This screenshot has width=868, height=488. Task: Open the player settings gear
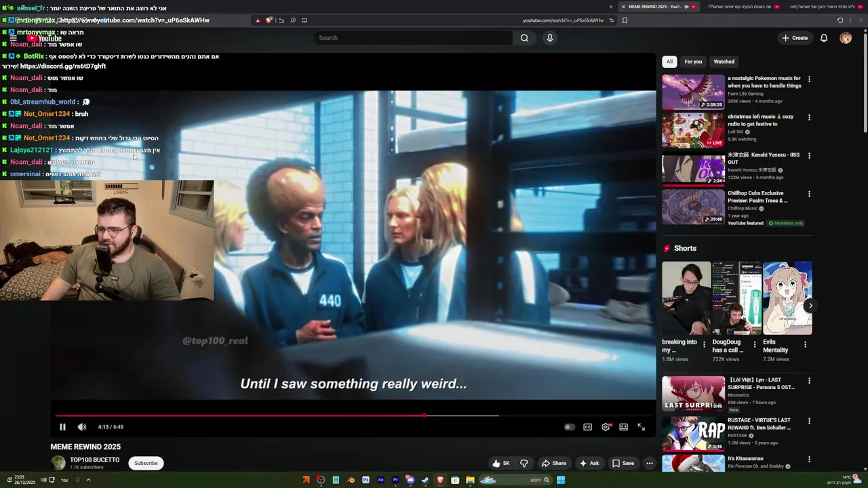pyautogui.click(x=606, y=427)
